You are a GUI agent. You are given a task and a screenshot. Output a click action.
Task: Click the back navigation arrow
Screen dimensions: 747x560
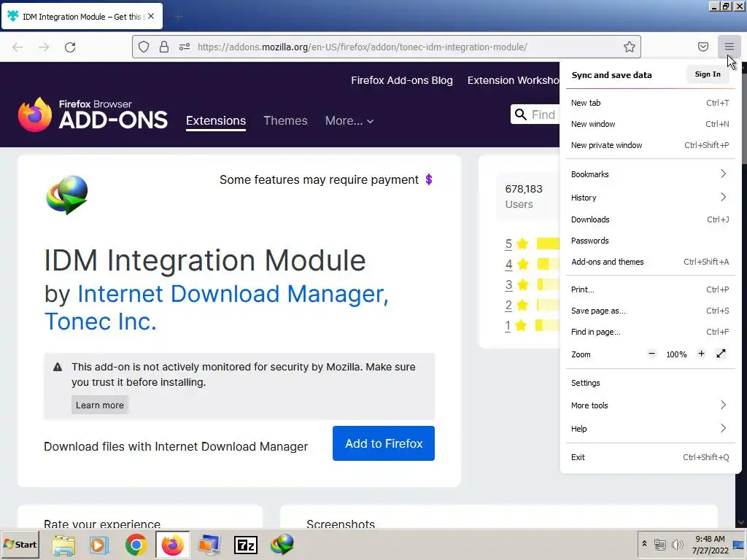[x=18, y=47]
